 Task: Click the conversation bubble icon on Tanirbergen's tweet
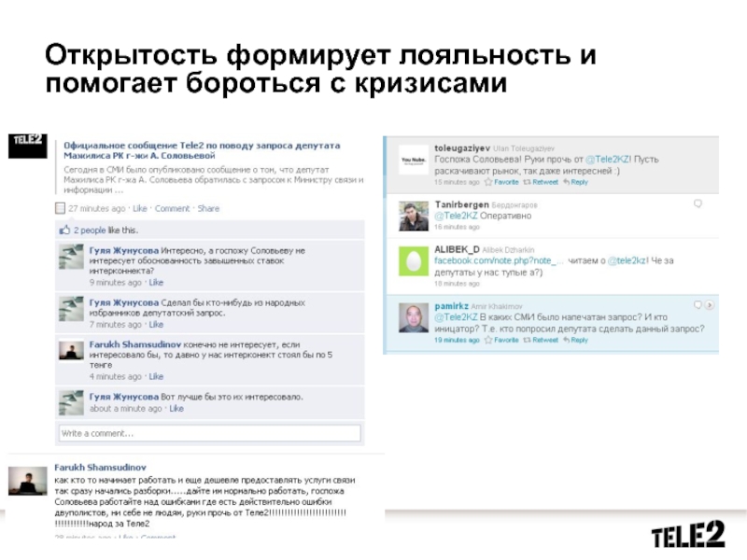coord(698,203)
